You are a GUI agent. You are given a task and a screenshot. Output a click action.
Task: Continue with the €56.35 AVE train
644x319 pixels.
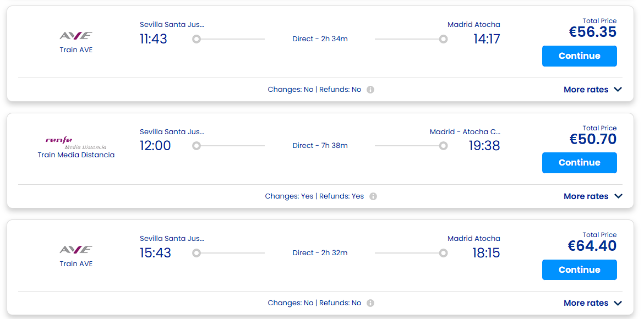[x=579, y=56]
